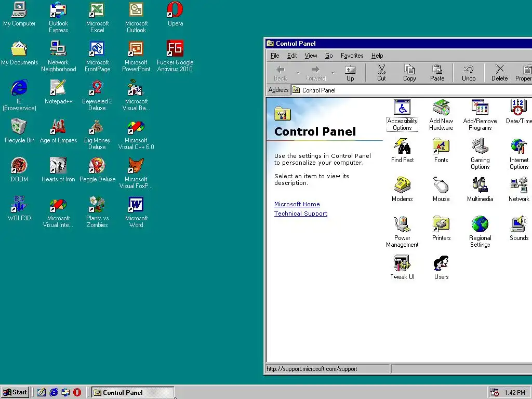Screen dimensions: 532x399
Task: Open Accessibility Options applet
Action: pyautogui.click(x=402, y=115)
